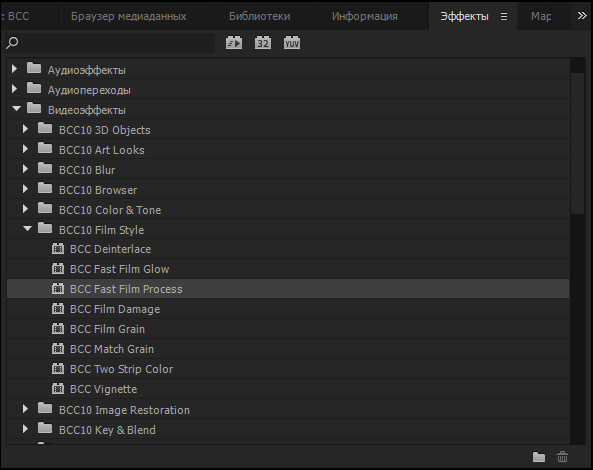
Task: Switch to the Информация tab
Action: point(365,16)
